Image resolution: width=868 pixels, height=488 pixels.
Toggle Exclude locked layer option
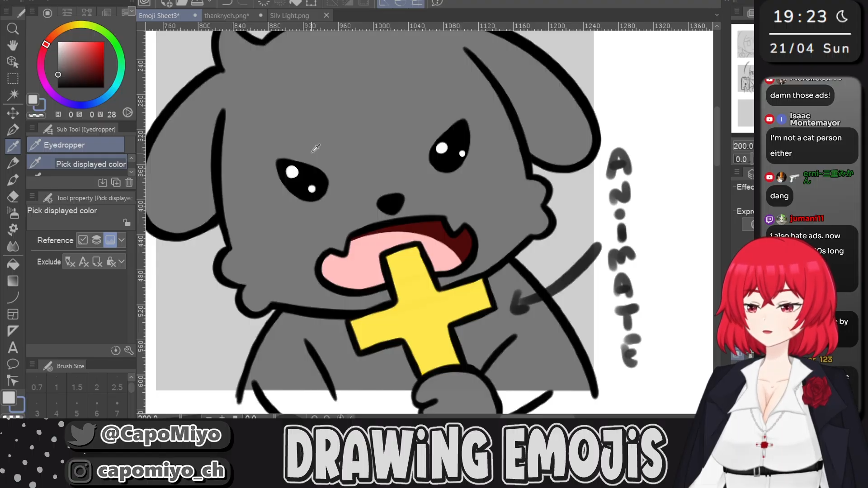[x=111, y=262]
